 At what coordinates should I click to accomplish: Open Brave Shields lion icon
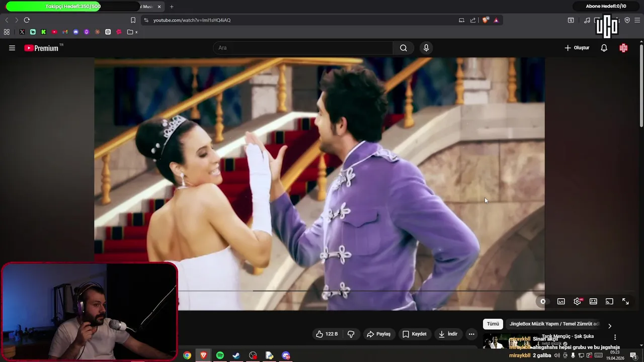pyautogui.click(x=486, y=20)
